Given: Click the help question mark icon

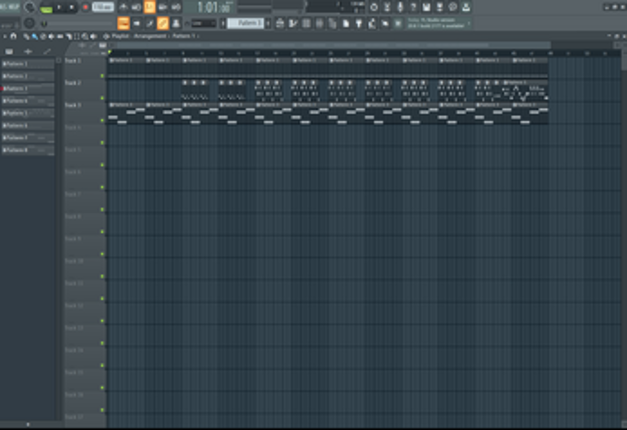Looking at the screenshot, I should coord(413,7).
